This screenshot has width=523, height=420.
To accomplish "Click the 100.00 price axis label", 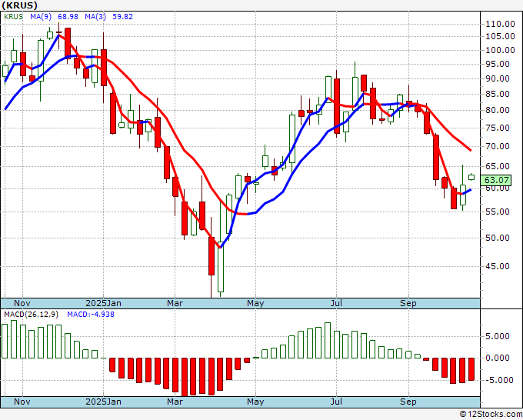I will (500, 50).
